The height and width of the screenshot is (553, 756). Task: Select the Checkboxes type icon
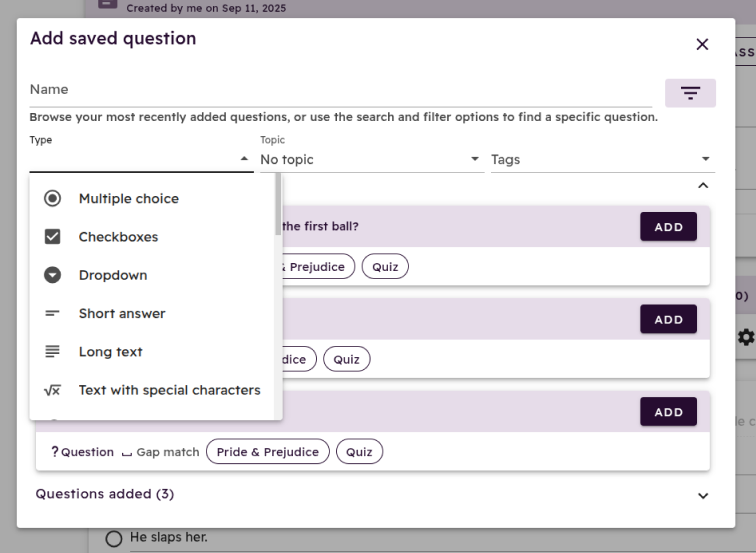click(x=53, y=237)
